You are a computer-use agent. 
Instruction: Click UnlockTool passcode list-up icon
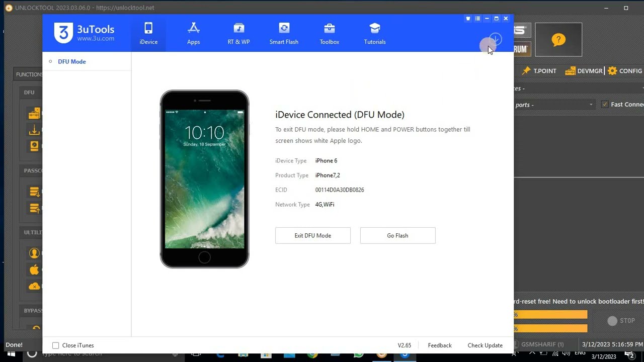tap(35, 208)
